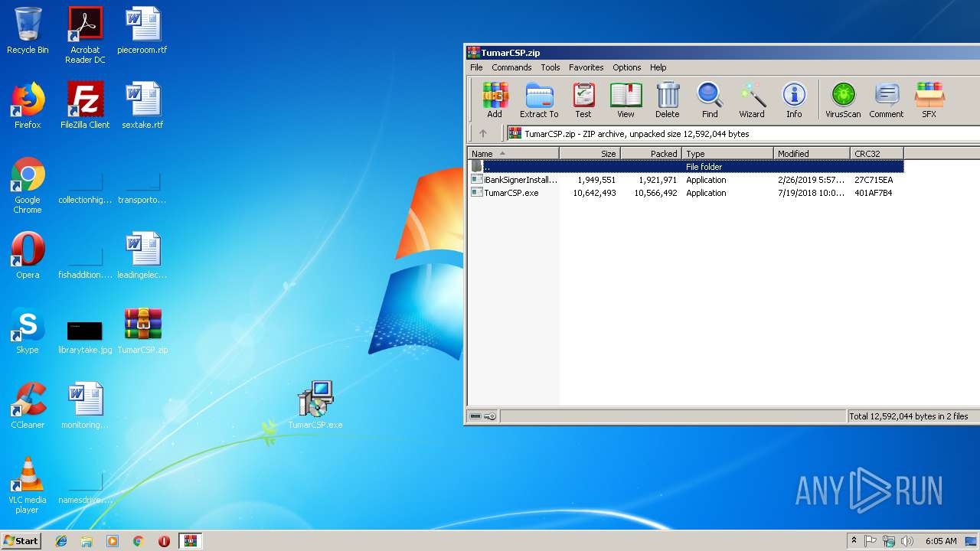This screenshot has height=551, width=980.
Task: Select the Google Chrome desktop shortcut
Action: click(28, 185)
